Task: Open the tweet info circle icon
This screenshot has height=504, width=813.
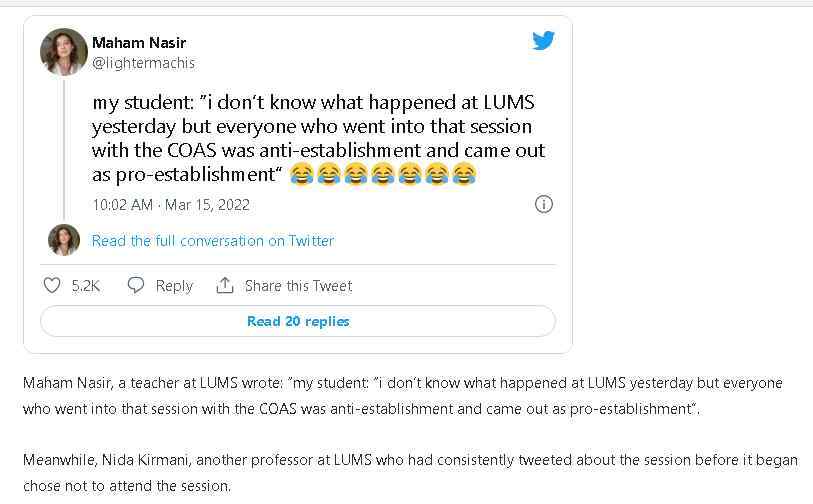Action: pyautogui.click(x=543, y=204)
